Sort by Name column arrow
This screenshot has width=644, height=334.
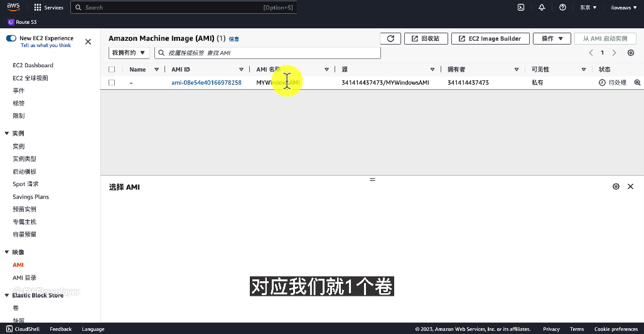(x=156, y=70)
